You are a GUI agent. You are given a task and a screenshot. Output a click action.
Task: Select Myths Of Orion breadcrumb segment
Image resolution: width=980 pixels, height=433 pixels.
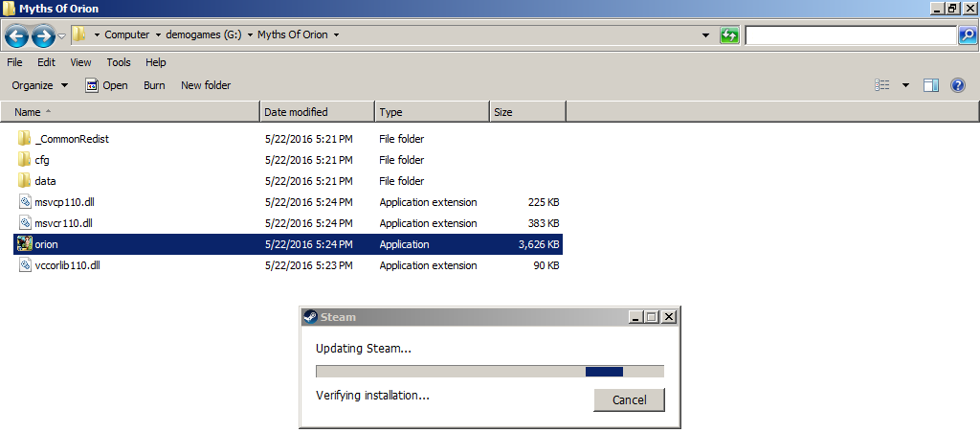[x=293, y=34]
